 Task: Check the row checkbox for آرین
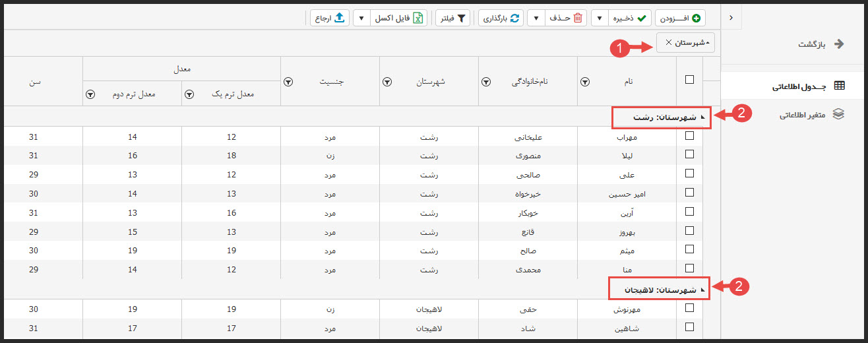click(x=690, y=212)
